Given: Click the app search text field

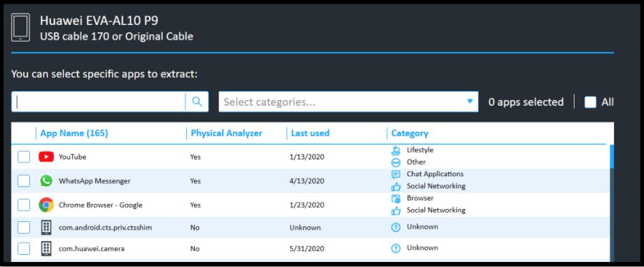Looking at the screenshot, I should [x=99, y=102].
